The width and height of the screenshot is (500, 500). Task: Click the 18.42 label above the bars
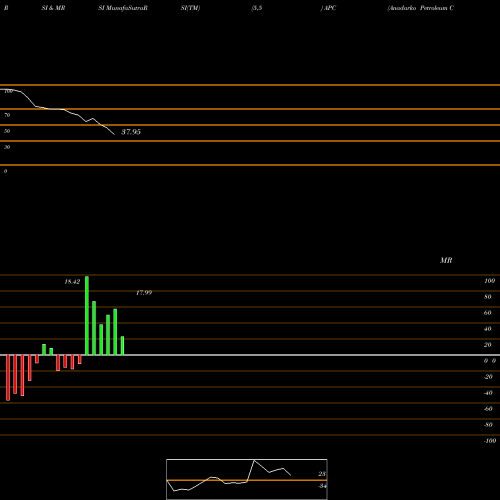click(72, 282)
